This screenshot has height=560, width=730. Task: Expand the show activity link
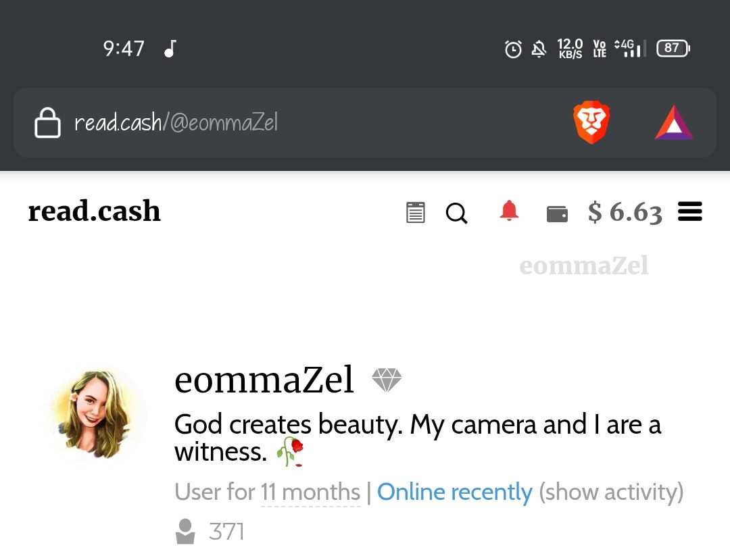pyautogui.click(x=611, y=492)
